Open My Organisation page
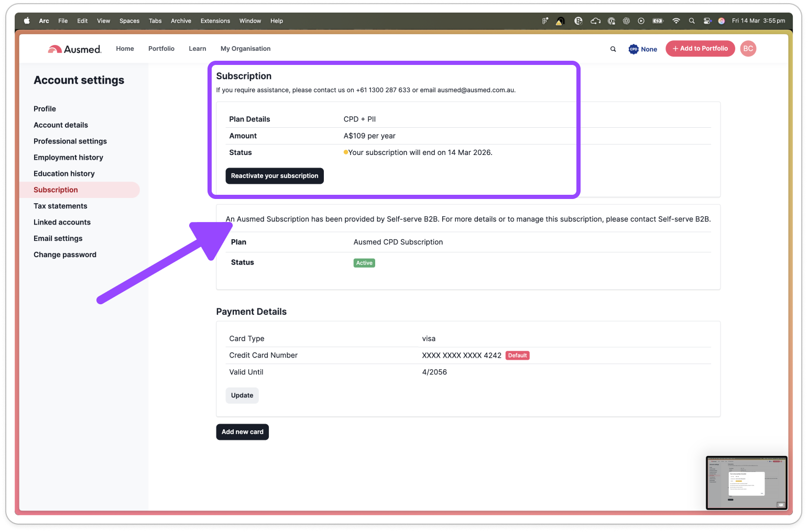Screen dimensions: 808x532 pyautogui.click(x=246, y=49)
